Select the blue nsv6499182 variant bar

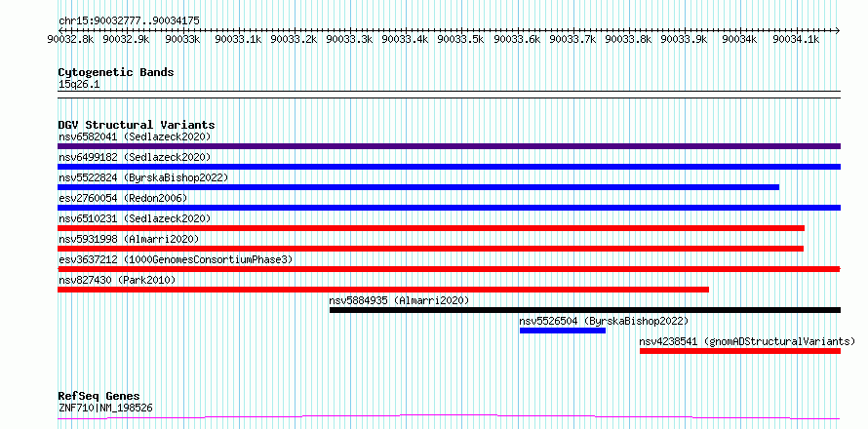(449, 167)
